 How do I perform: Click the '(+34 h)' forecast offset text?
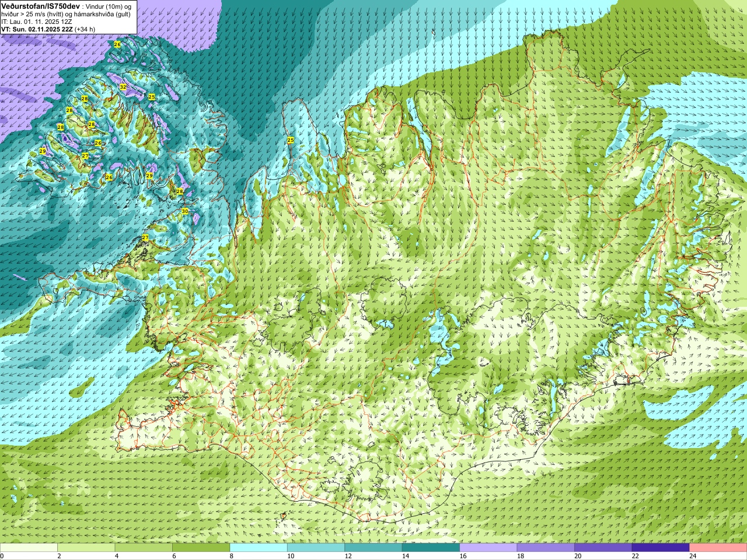coord(85,29)
